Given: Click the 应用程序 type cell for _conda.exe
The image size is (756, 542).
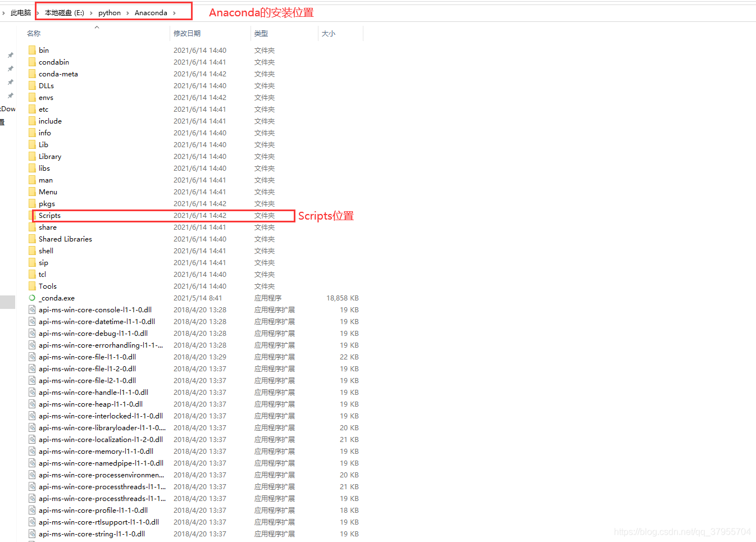Looking at the screenshot, I should pyautogui.click(x=268, y=298).
